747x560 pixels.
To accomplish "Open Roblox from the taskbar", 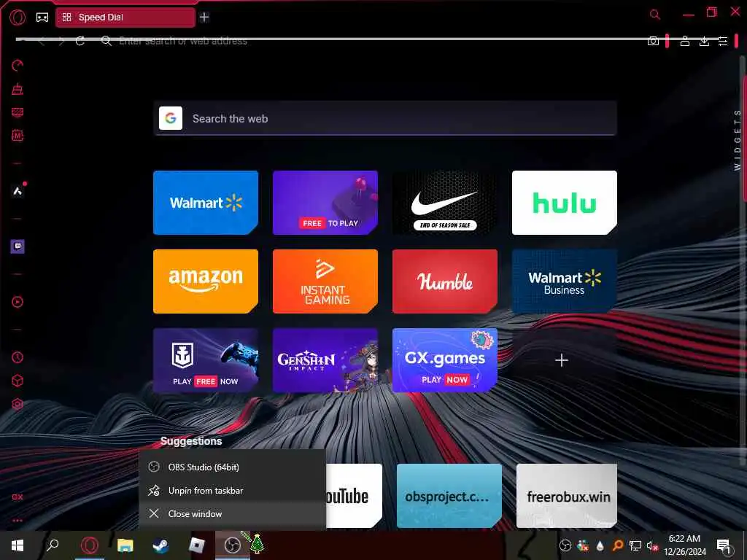I will coord(196,545).
